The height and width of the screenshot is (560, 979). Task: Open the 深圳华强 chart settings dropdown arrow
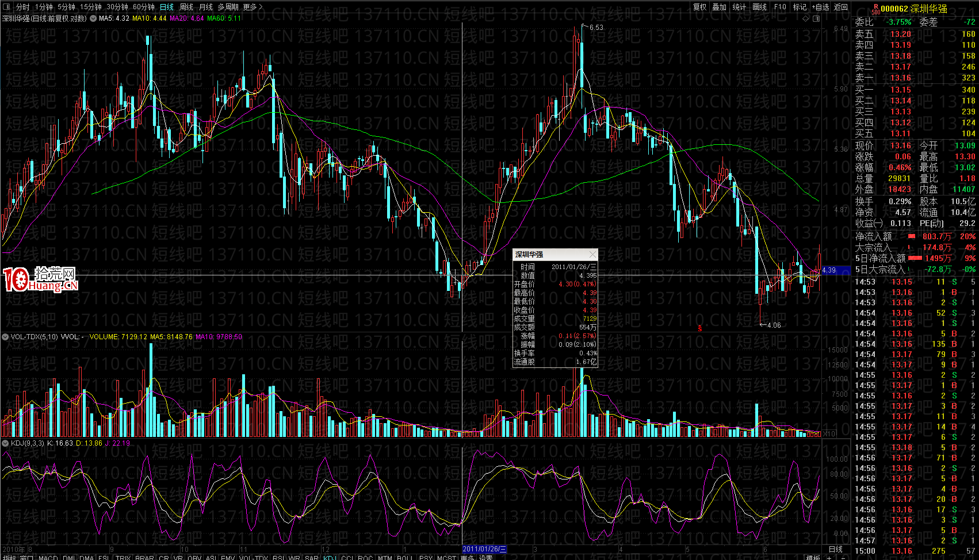[93, 18]
